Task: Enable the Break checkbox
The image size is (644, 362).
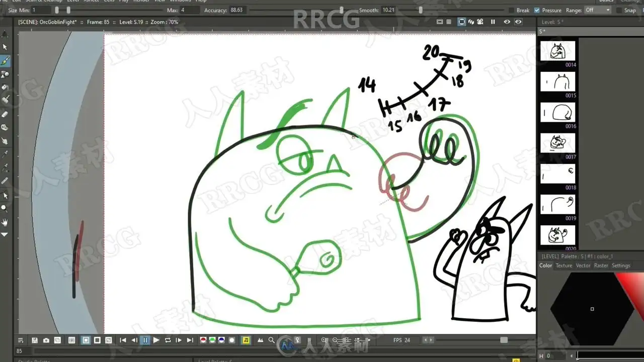Action: 511,10
